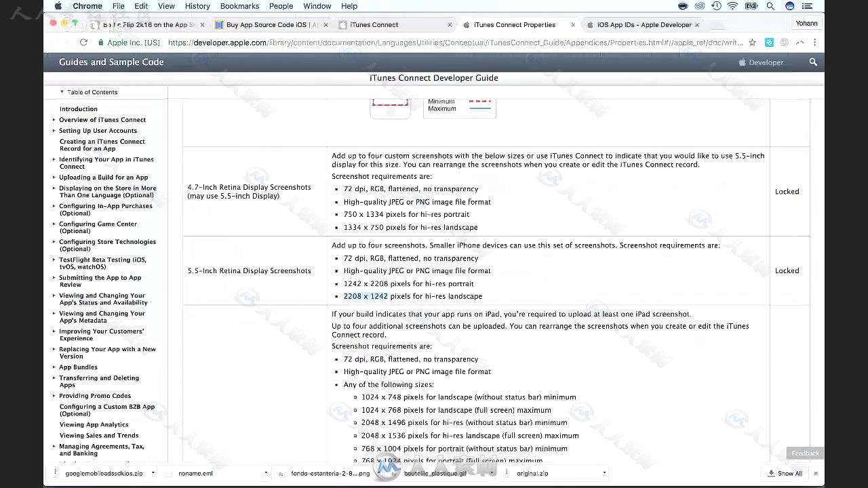
Task: Open Spotlight search in macOS menu bar
Action: coord(770,6)
